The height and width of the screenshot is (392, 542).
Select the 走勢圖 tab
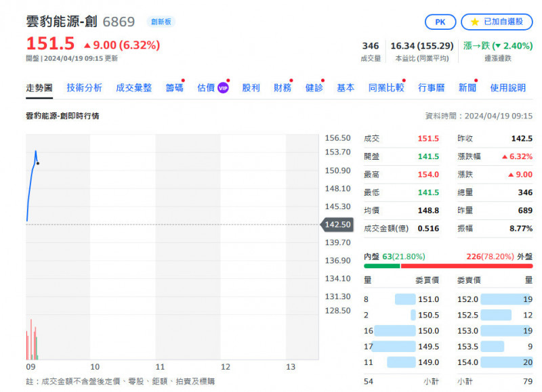[39, 88]
